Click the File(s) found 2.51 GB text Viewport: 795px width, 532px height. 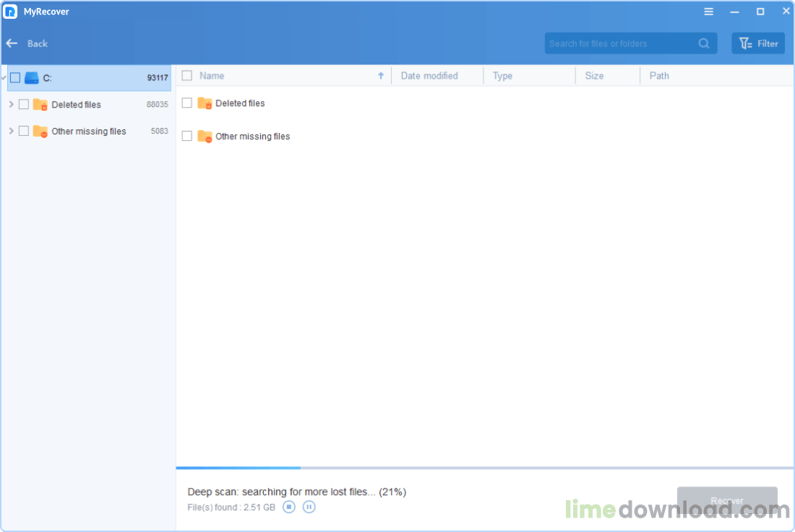(x=231, y=507)
